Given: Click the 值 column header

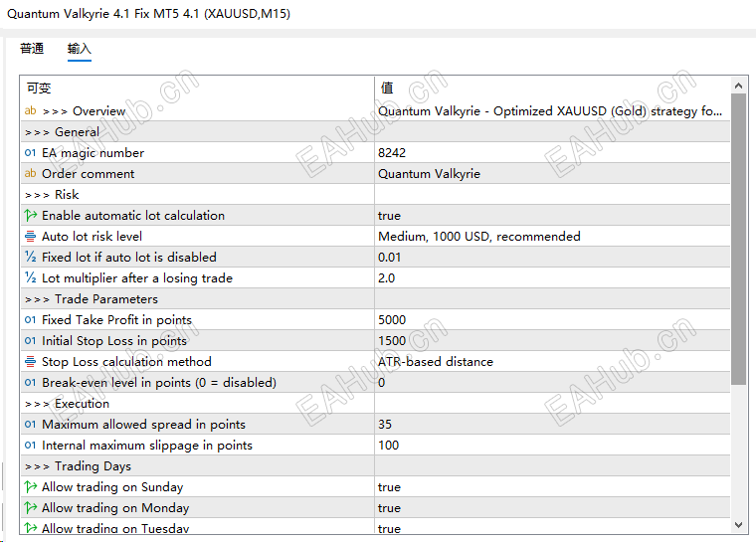Looking at the screenshot, I should [387, 88].
